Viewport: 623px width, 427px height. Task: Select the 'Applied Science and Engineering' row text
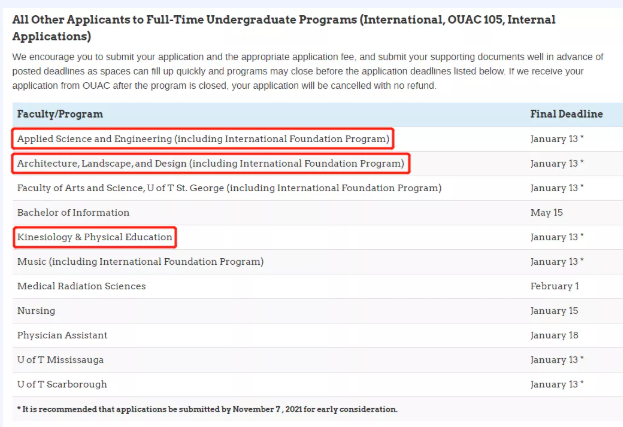pyautogui.click(x=203, y=139)
